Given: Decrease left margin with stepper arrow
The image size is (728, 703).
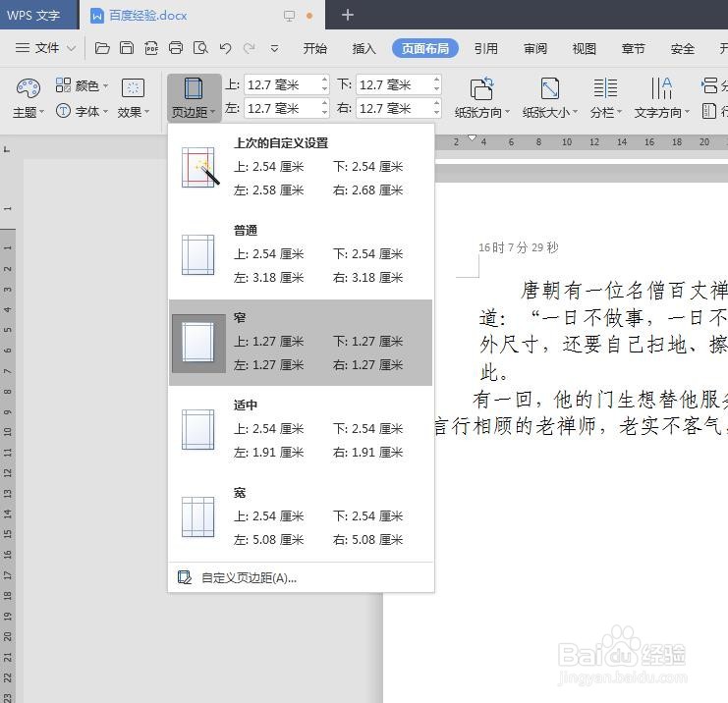Looking at the screenshot, I should (x=324, y=113).
